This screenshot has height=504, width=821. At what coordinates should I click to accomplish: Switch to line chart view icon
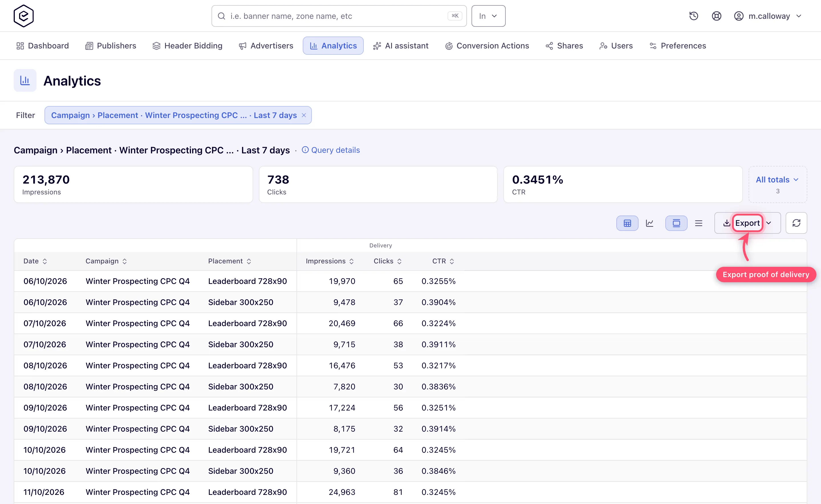coord(650,223)
